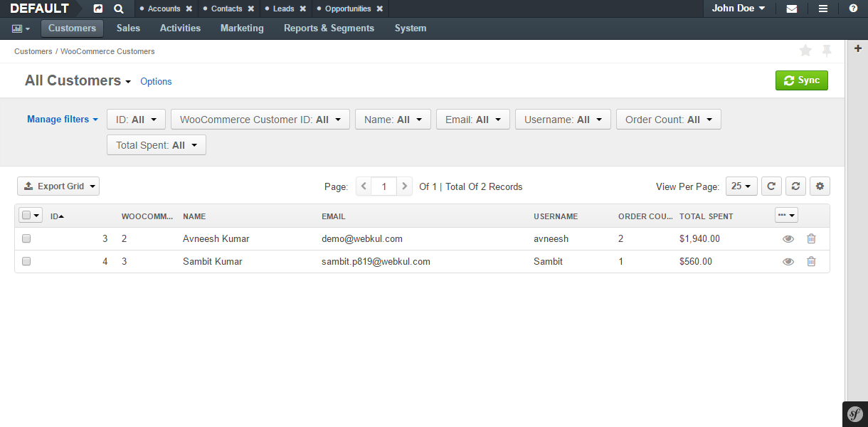Sort by ID column header
Image resolution: width=868 pixels, height=427 pixels.
57,216
